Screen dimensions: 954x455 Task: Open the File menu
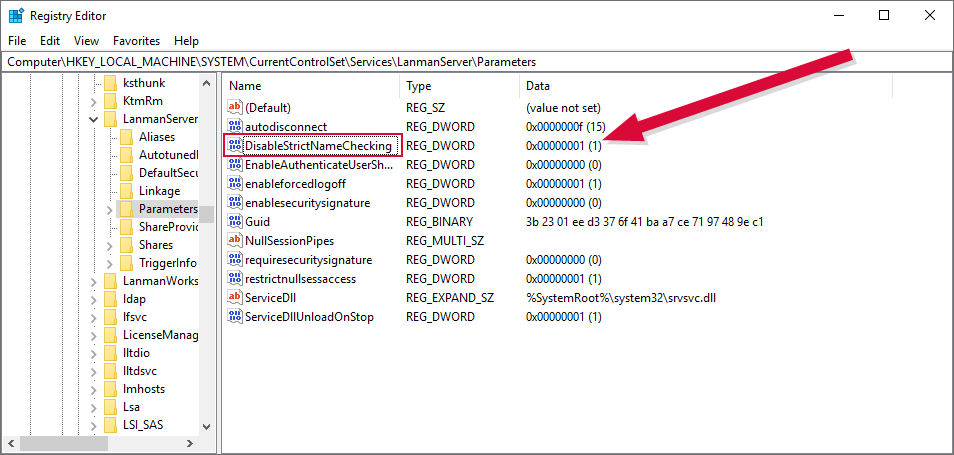(x=18, y=41)
